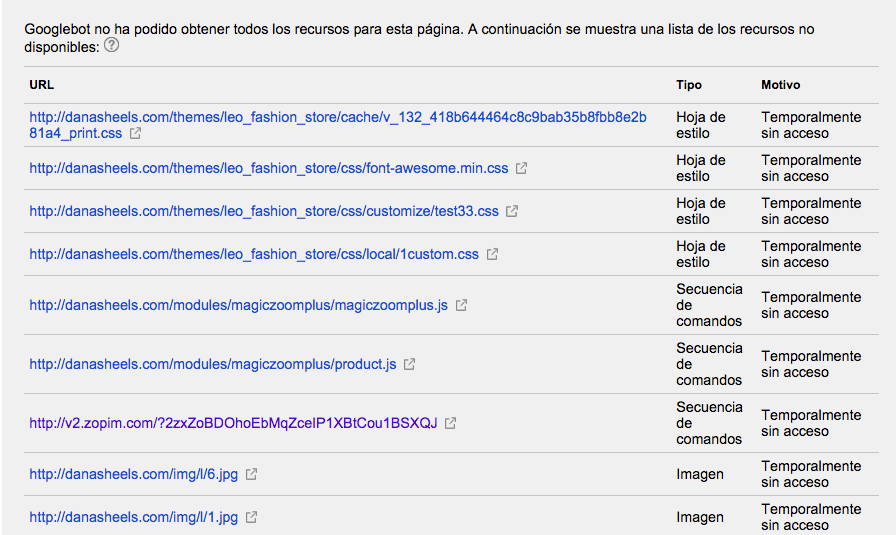Select 'Temporalmente sin acceso' in the zopim row

click(811, 423)
